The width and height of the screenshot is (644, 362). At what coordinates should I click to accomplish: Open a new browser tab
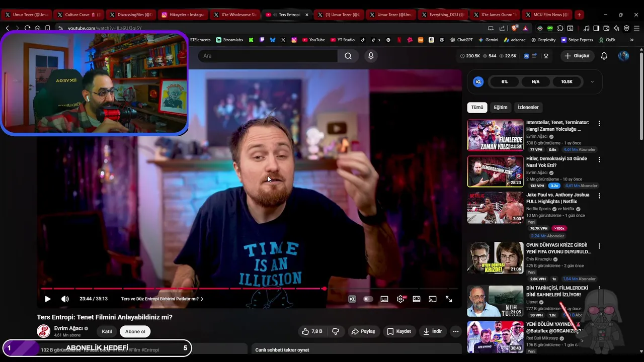click(579, 15)
